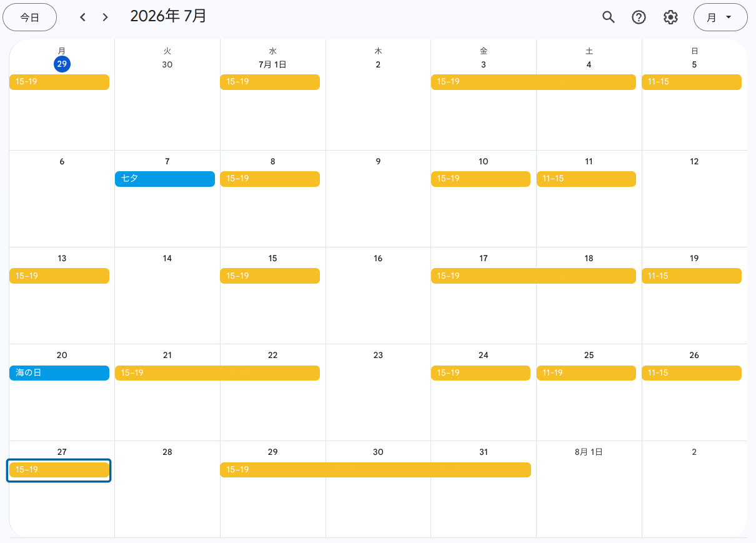Open the 15–19 event on July 10
This screenshot has width=756, height=543.
tap(480, 179)
